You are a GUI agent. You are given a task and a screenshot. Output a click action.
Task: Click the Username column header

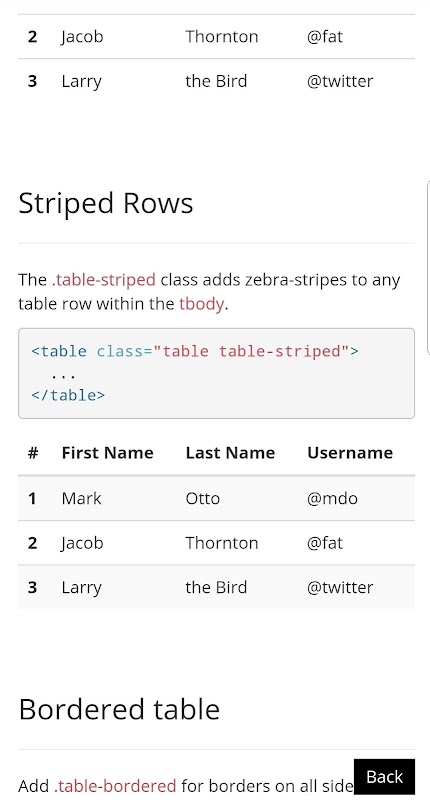click(350, 453)
